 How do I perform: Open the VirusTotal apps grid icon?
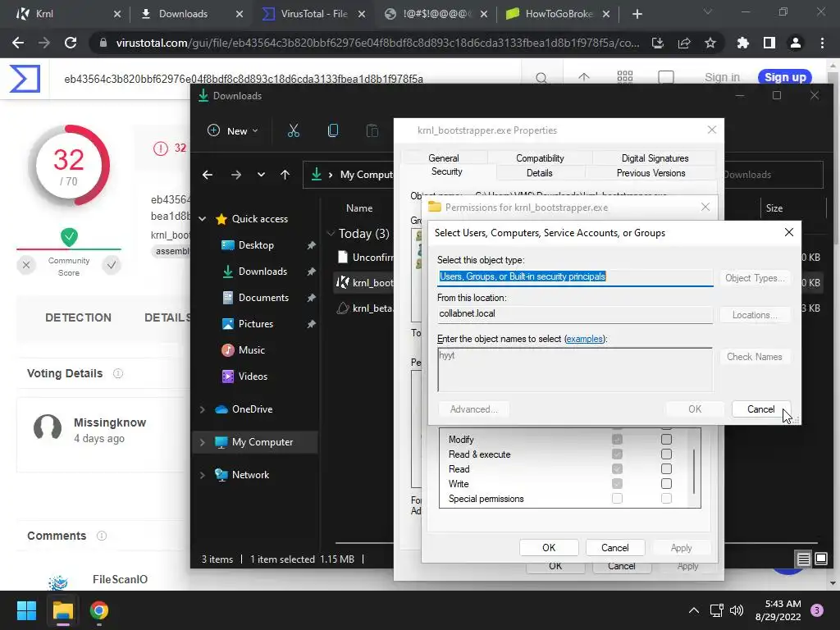click(x=624, y=77)
